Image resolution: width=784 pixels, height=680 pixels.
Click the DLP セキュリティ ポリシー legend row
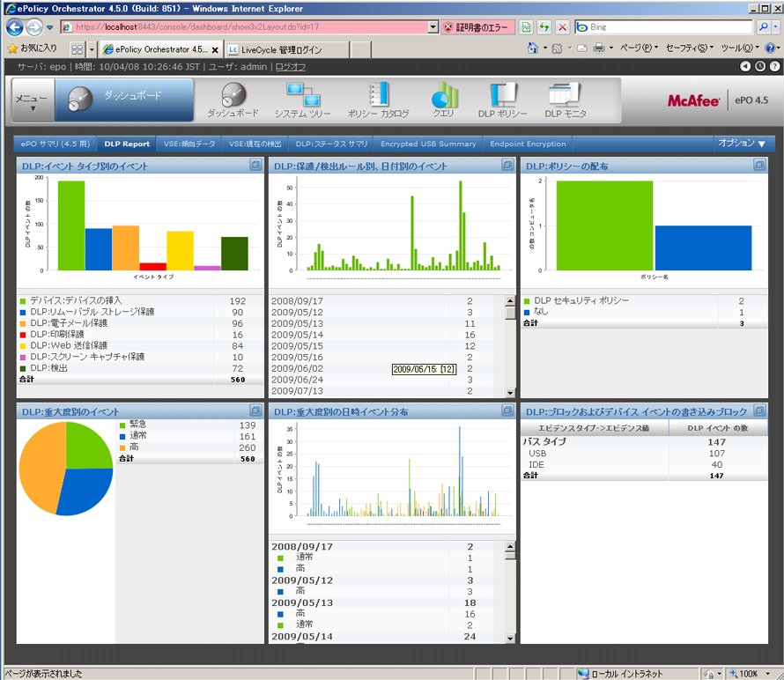point(644,300)
